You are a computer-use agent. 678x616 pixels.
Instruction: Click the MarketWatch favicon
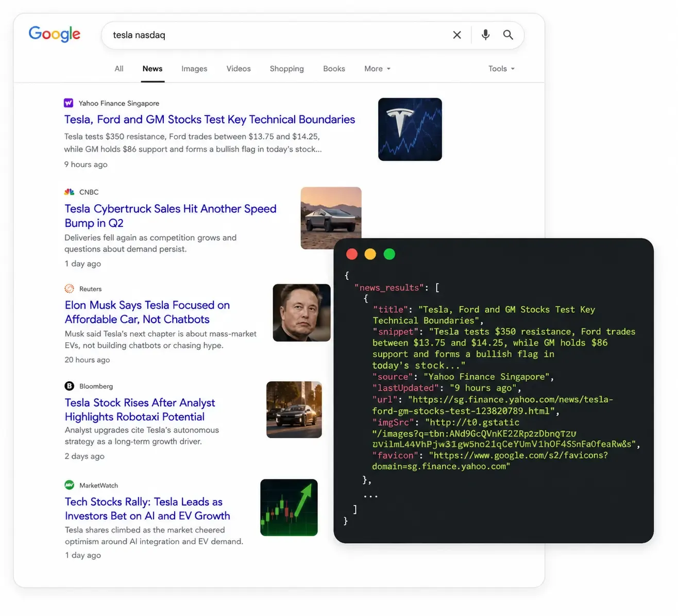pos(69,485)
